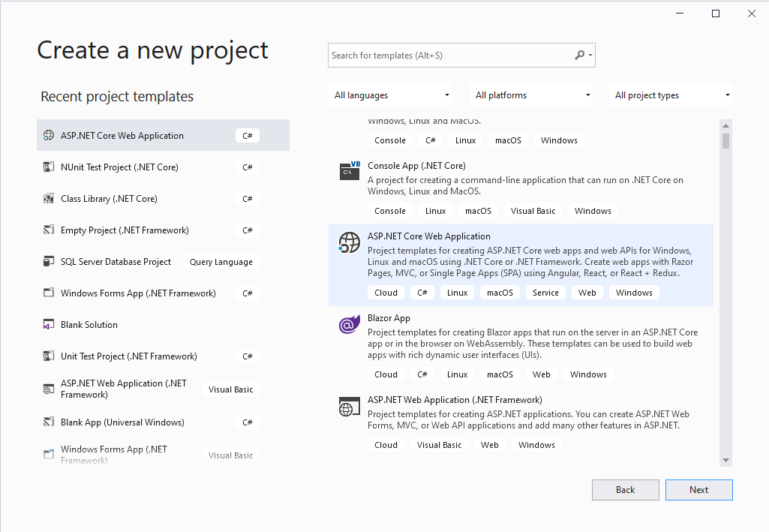Open the All platforms dropdown
The height and width of the screenshot is (532, 769).
[x=531, y=95]
